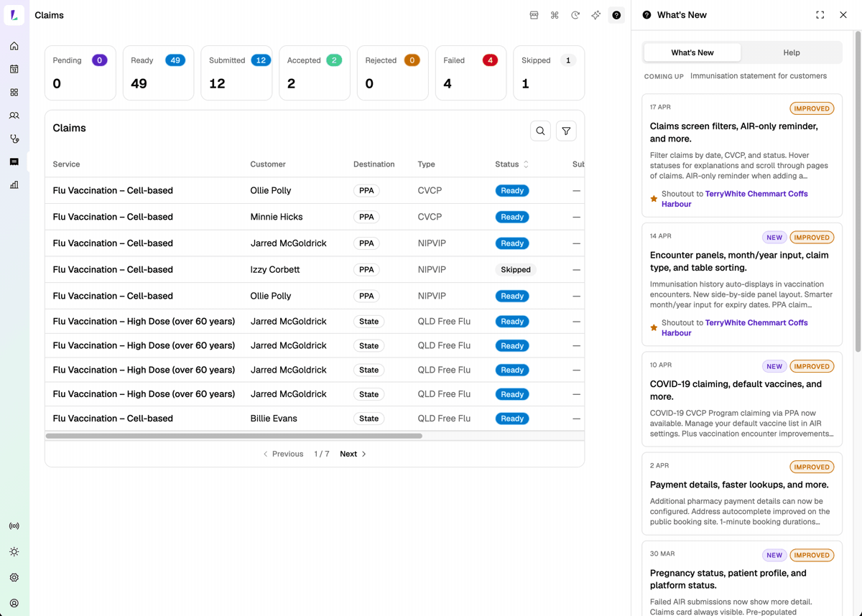Open the 30 Mar Pregnancy status update
This screenshot has height=616, width=862.
pyautogui.click(x=742, y=579)
